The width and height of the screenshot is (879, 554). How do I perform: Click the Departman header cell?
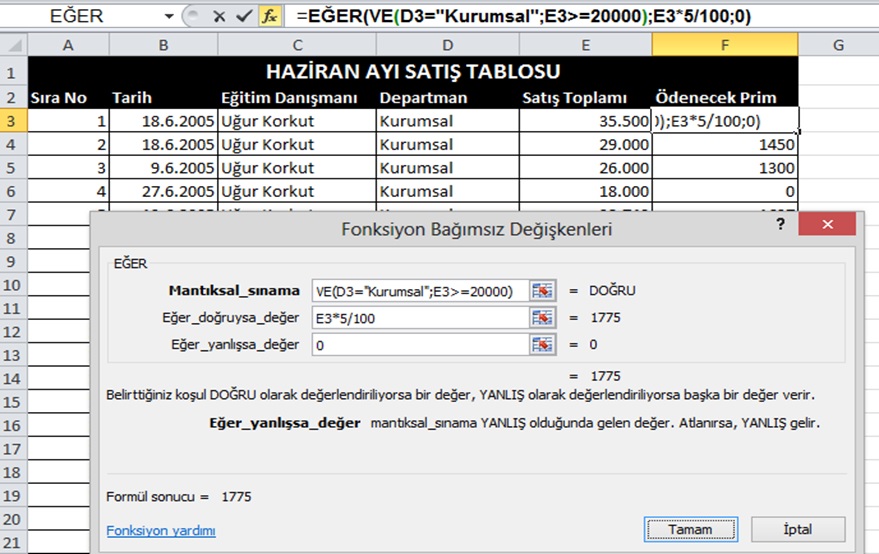447,98
